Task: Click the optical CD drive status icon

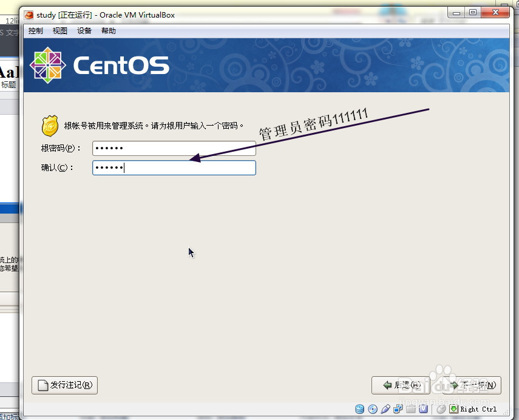Action: [x=373, y=410]
